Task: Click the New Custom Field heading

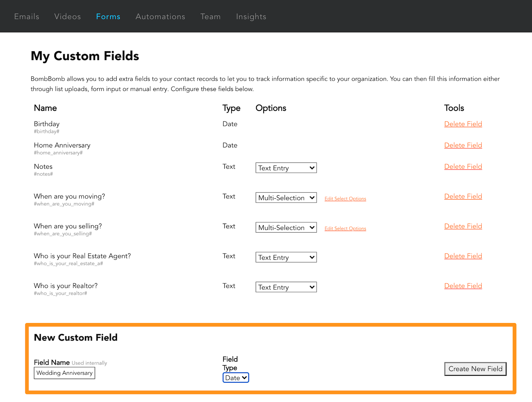Action: 76,338
